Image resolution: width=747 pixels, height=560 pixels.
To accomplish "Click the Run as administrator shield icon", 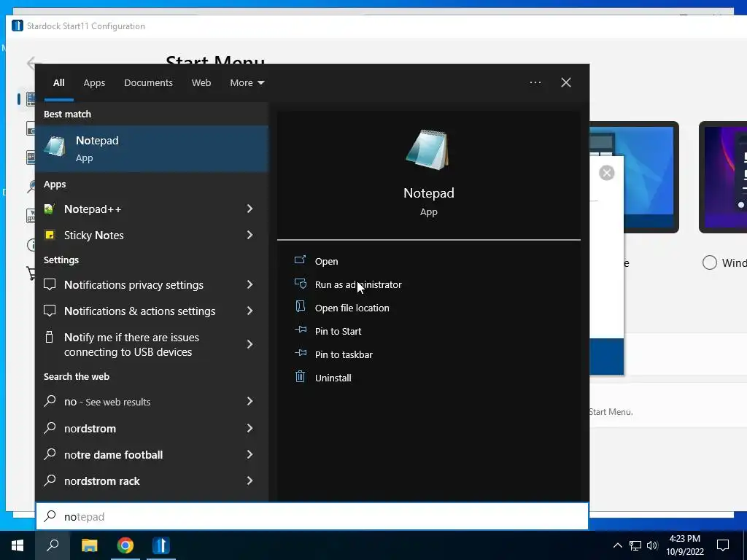I will [300, 284].
